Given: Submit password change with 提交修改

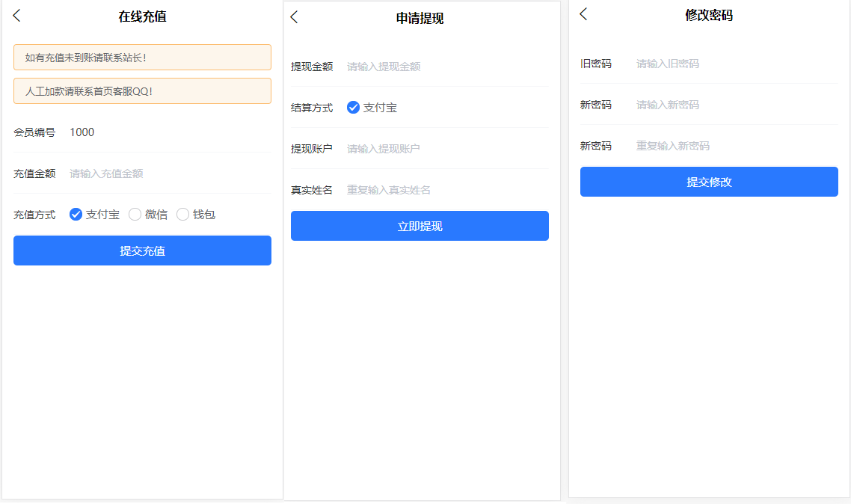Looking at the screenshot, I should (709, 182).
